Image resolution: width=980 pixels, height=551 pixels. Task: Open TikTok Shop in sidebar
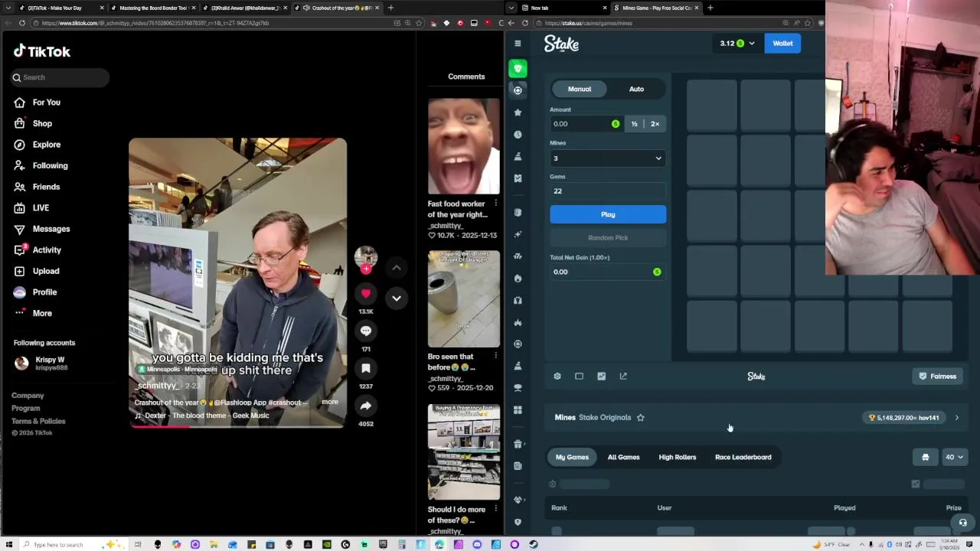(x=33, y=123)
